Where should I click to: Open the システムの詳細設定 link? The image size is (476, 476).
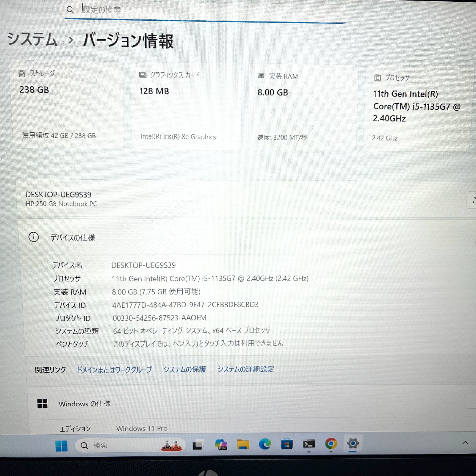[246, 369]
